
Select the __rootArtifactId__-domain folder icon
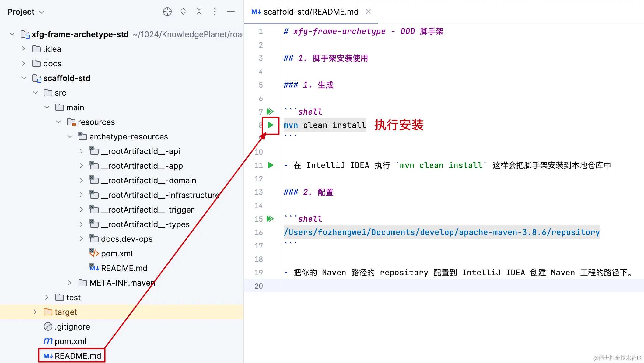94,180
